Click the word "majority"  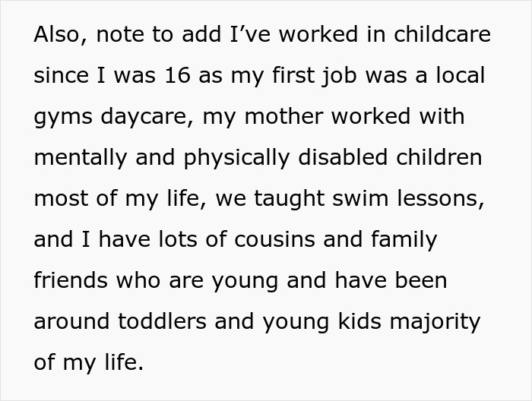coord(435,322)
